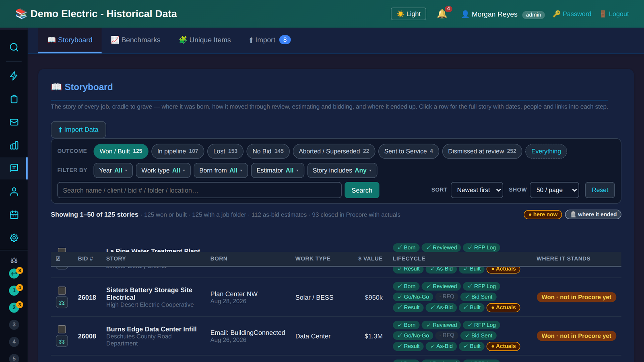This screenshot has height=362, width=644.
Task: Click the Import Data button
Action: 78,130
